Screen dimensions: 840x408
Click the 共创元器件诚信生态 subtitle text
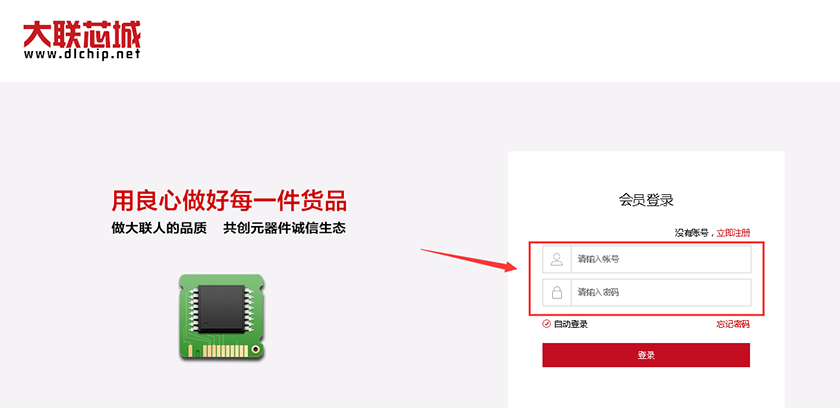pyautogui.click(x=284, y=228)
